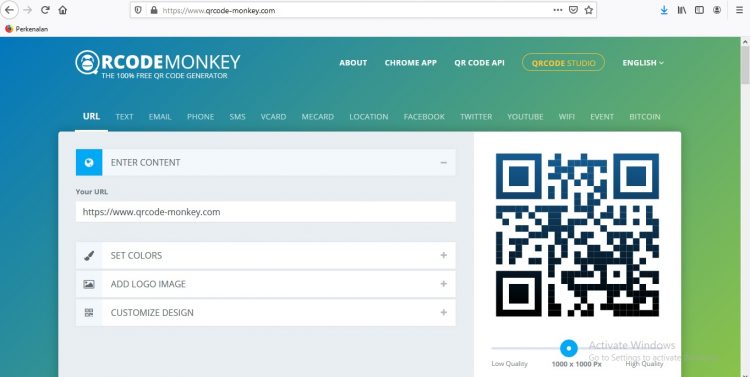Viewport: 750px width, 377px height.
Task: Click the picture icon for Add Logo Image
Action: (88, 284)
